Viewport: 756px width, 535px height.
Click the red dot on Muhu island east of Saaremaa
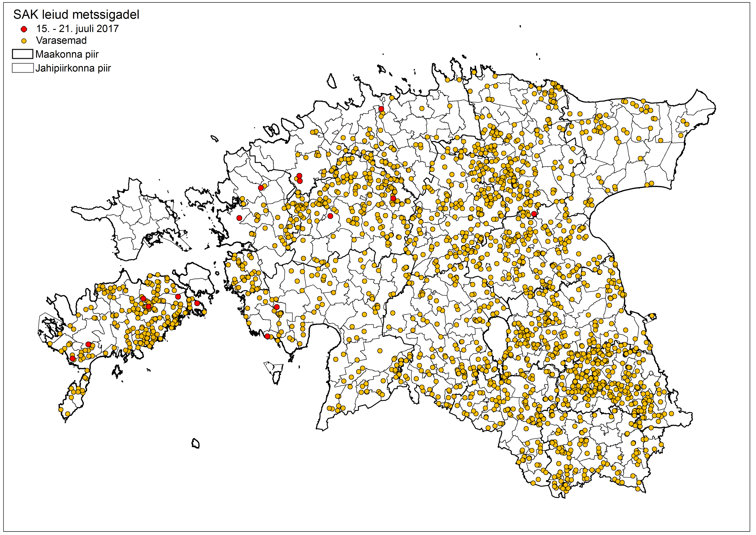197,303
